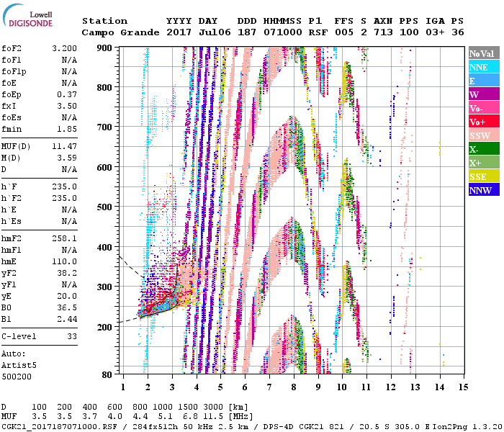Select the NoVal legend swatch
504x432 pixels.
tap(483, 54)
